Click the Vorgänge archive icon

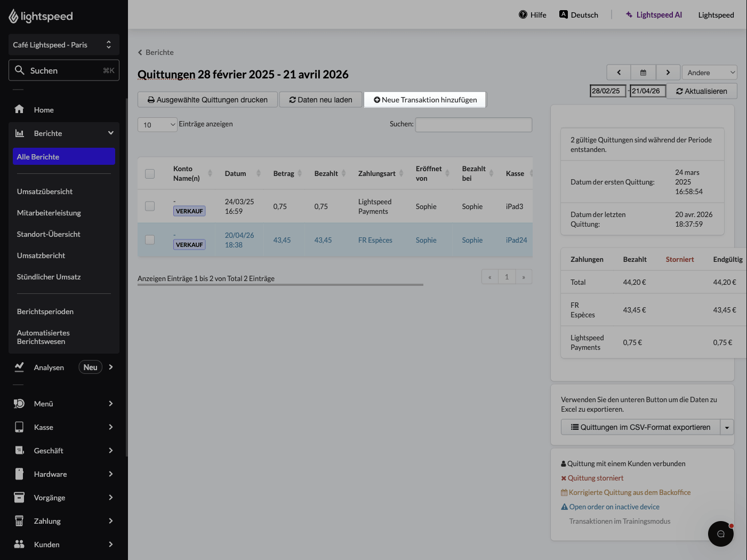pyautogui.click(x=19, y=497)
